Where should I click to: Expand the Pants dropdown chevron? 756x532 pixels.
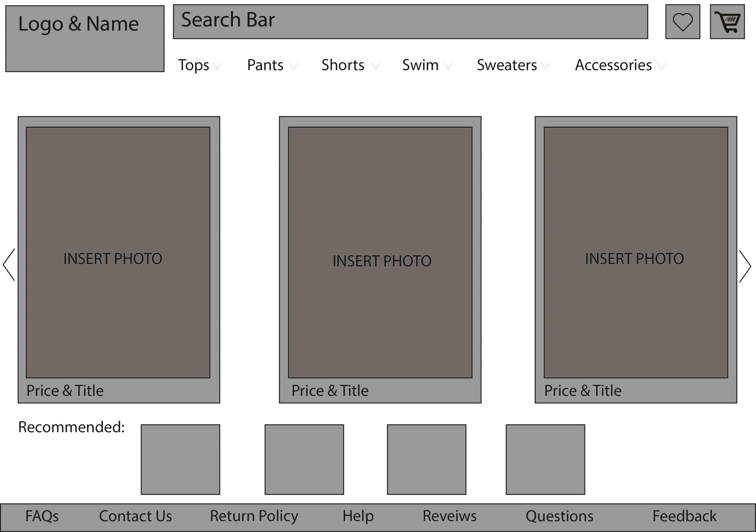point(293,66)
